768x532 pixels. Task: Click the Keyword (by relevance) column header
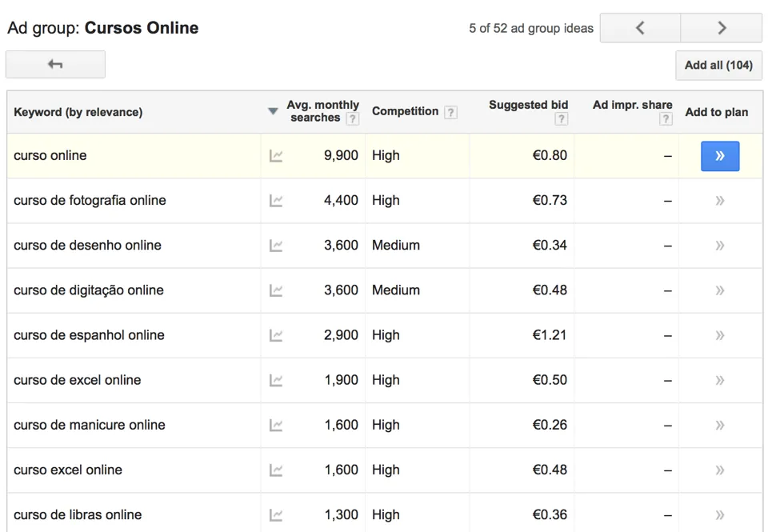(x=78, y=112)
